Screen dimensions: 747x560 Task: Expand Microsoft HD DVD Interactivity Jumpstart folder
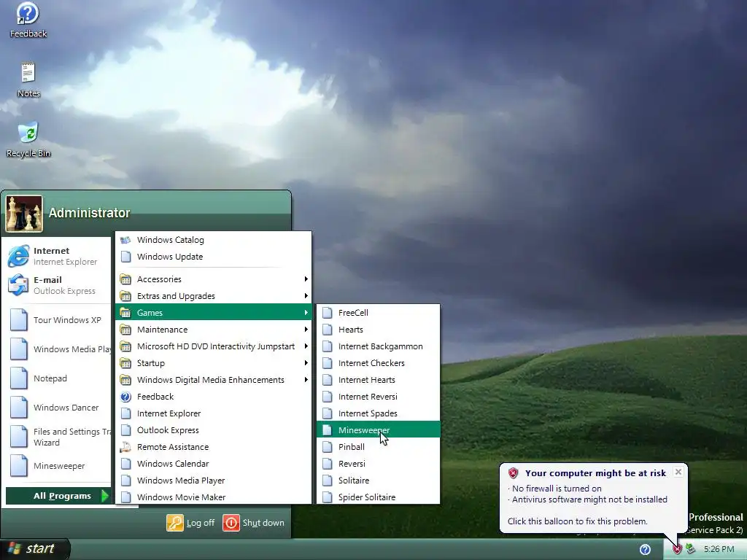click(x=214, y=346)
